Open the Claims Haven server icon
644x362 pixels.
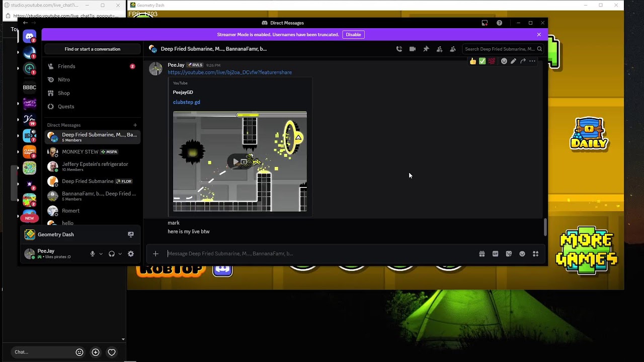pos(30,152)
